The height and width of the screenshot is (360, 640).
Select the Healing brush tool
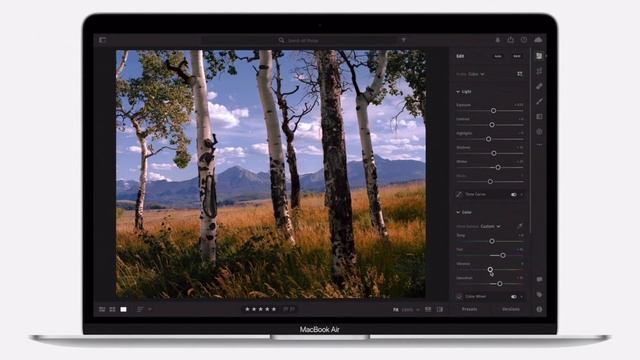pyautogui.click(x=539, y=86)
